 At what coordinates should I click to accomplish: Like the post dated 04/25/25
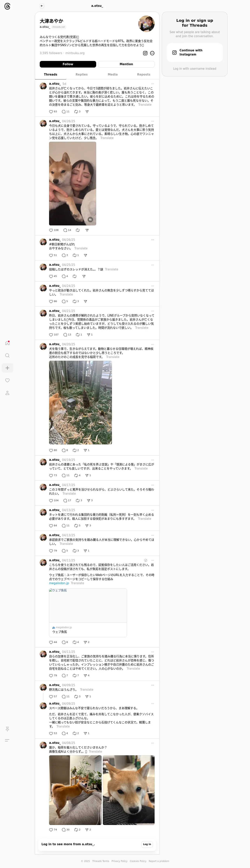[51, 276]
